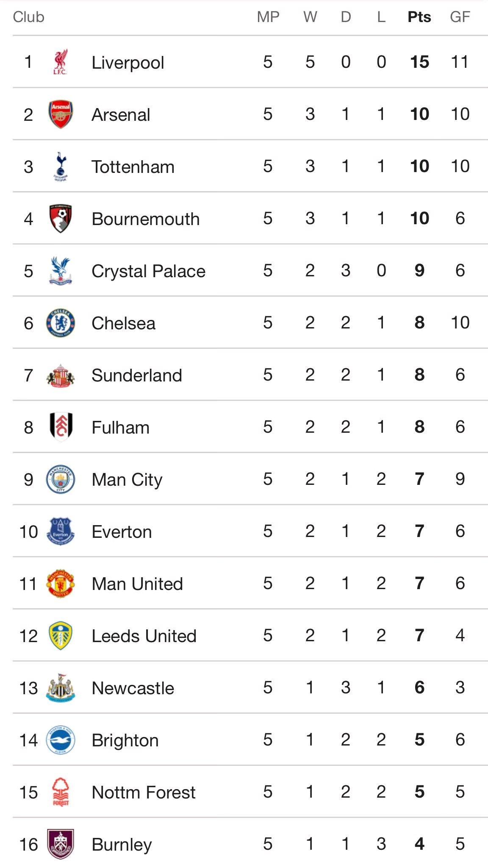This screenshot has height=868, width=488.
Task: Click the Newcastle club crest
Action: (x=61, y=688)
